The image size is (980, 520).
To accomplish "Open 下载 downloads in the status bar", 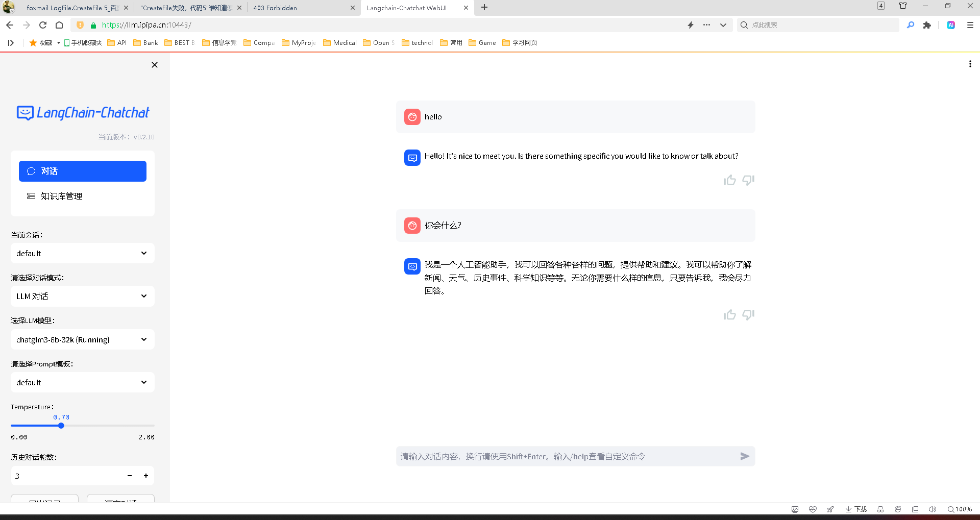I will tap(856, 509).
